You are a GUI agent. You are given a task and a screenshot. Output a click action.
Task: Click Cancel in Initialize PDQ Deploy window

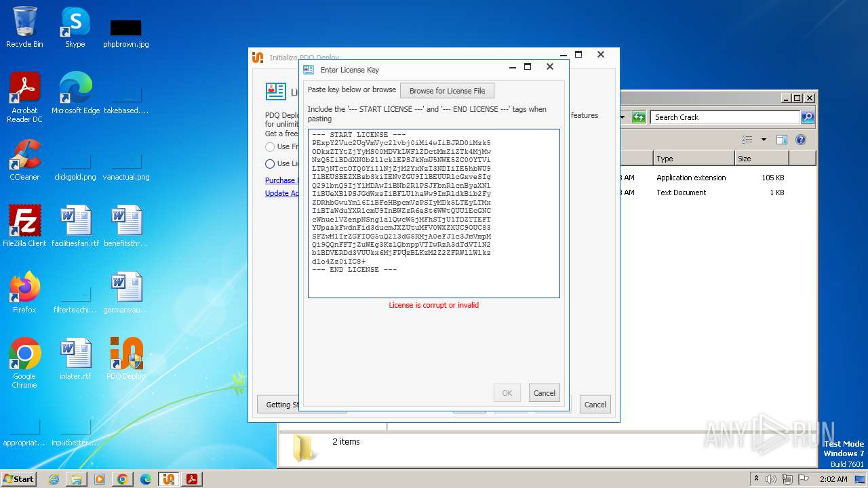click(595, 405)
